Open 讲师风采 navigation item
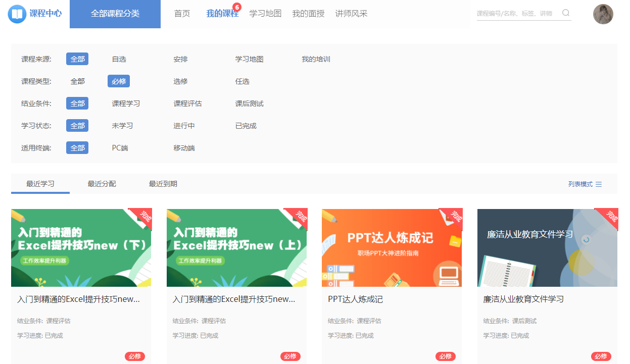The height and width of the screenshot is (364, 630). (351, 14)
